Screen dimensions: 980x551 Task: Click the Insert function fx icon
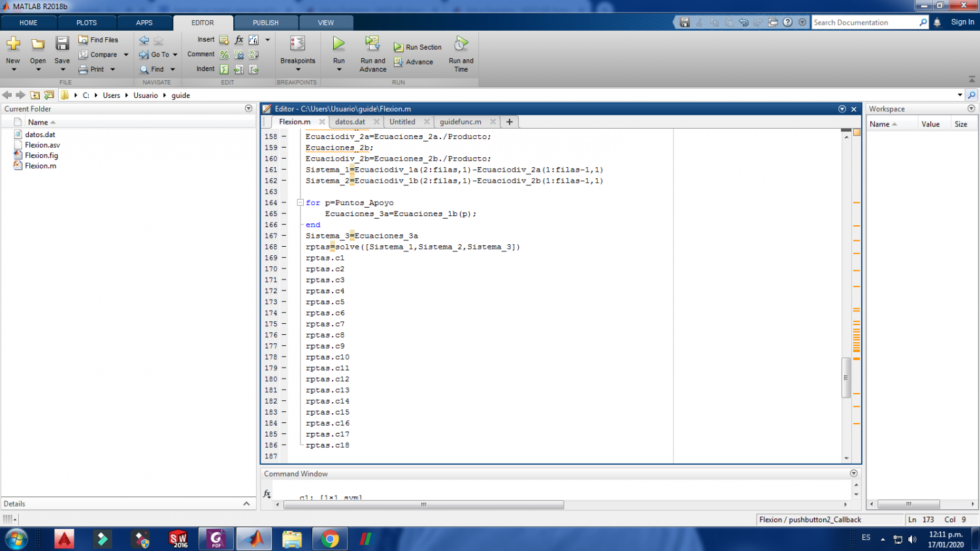click(x=239, y=40)
